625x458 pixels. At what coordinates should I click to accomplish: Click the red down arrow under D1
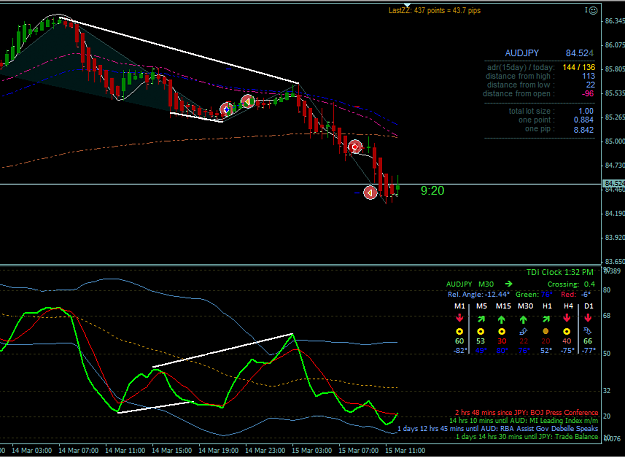pyautogui.click(x=588, y=318)
